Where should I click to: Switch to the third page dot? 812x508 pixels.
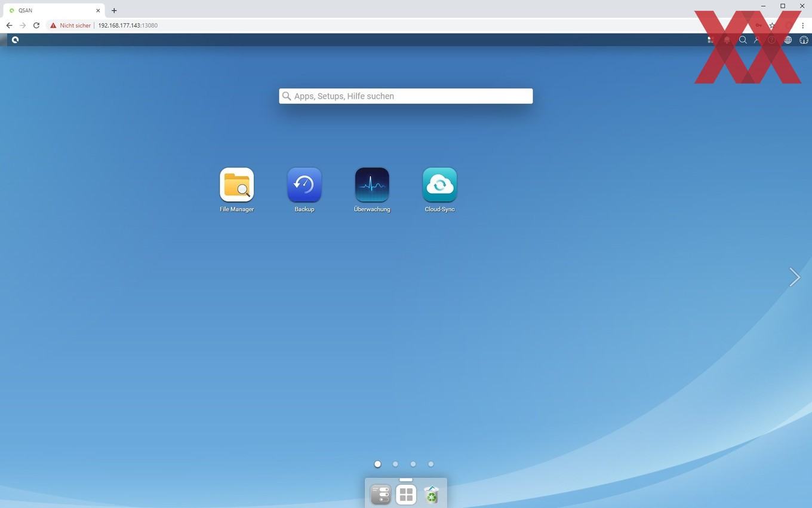[x=413, y=464]
